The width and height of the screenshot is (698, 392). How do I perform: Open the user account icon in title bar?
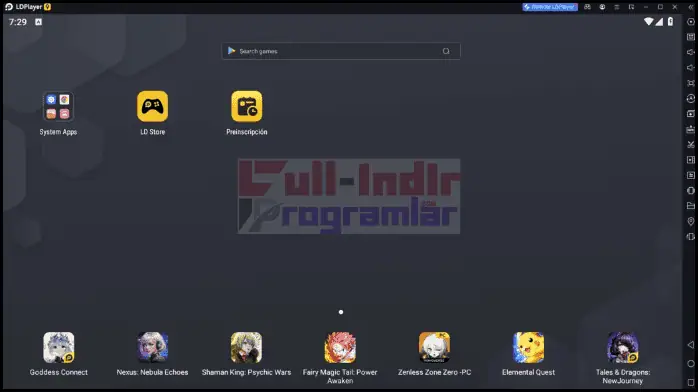(602, 7)
